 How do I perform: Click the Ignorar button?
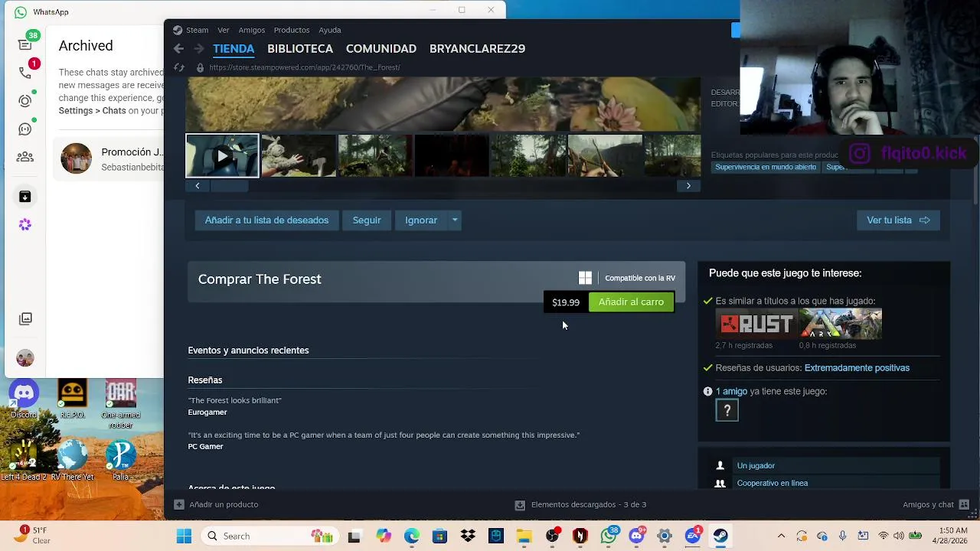[x=421, y=220]
